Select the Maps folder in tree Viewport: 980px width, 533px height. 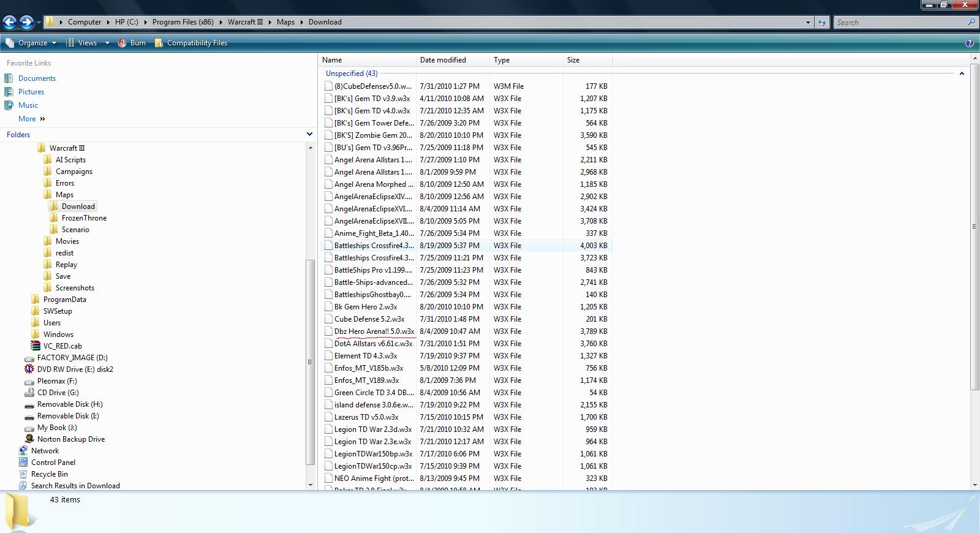64,195
